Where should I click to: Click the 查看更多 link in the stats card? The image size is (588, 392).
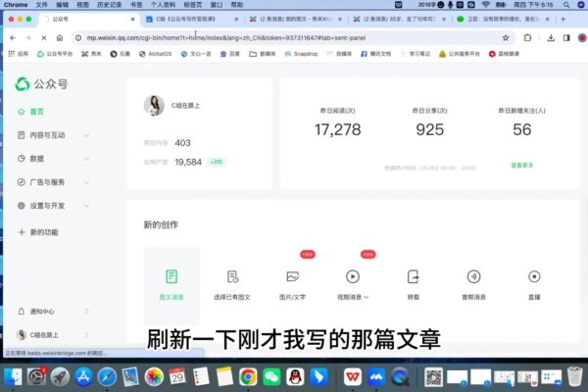pyautogui.click(x=522, y=165)
